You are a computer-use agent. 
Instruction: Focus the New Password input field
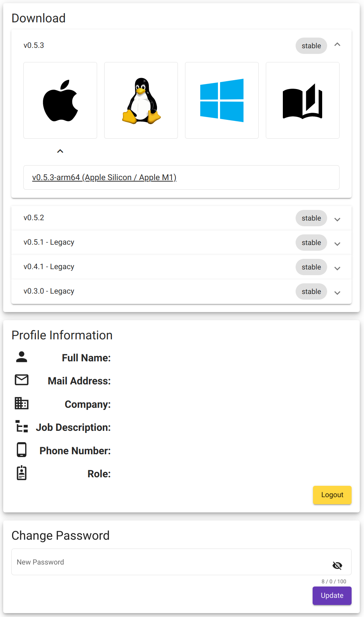(x=170, y=562)
